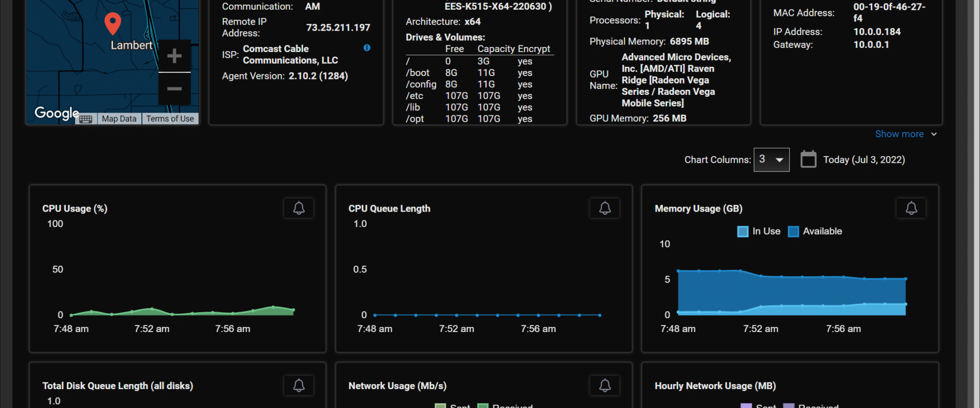Click Physical Memory 6895 MB value
Screen dimensions: 980x408
tap(689, 41)
